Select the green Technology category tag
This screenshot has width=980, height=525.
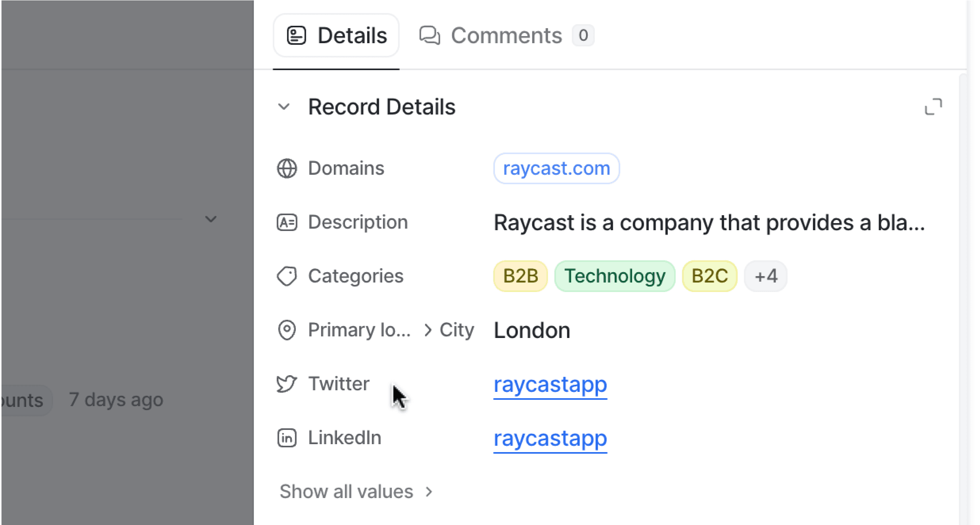(x=614, y=276)
